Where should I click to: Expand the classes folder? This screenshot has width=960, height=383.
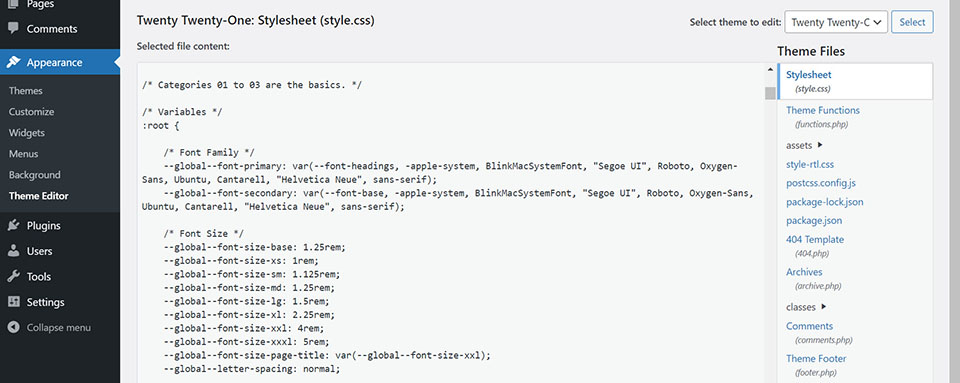click(x=806, y=307)
